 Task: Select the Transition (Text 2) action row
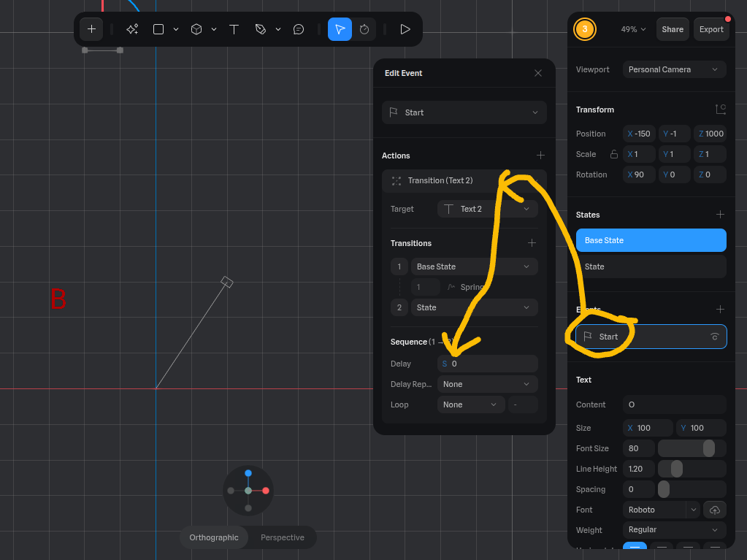pos(464,180)
